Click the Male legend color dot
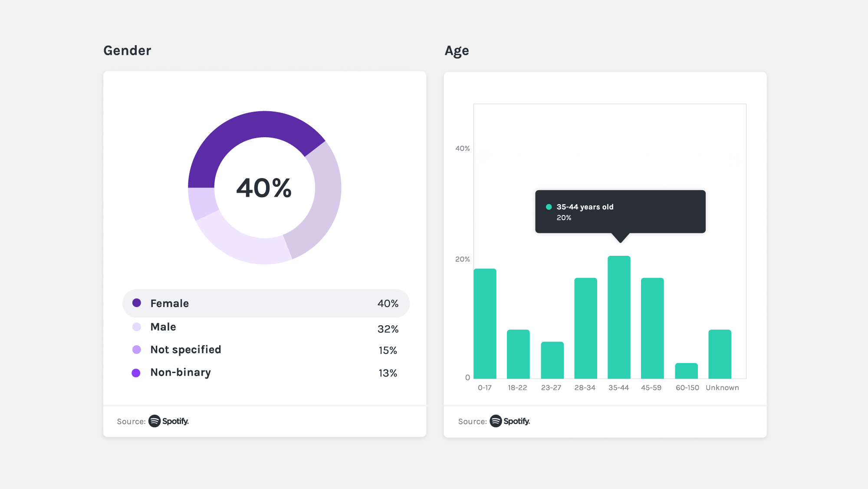 (137, 327)
